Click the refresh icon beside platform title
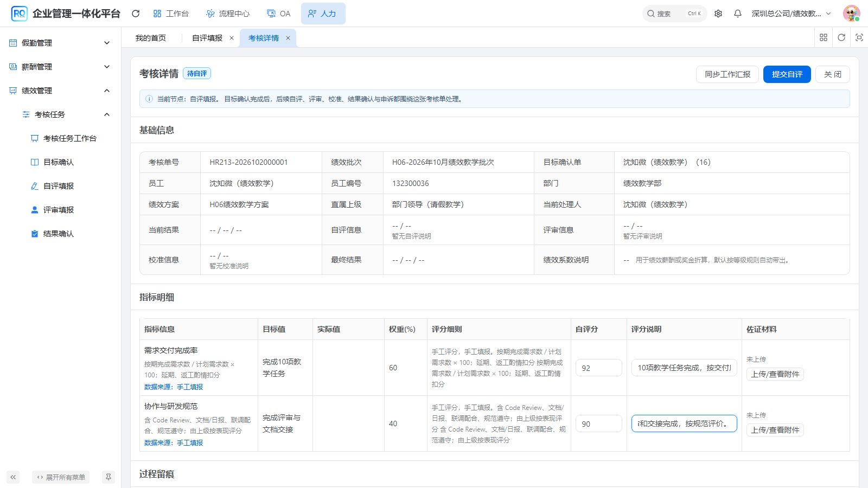 136,14
